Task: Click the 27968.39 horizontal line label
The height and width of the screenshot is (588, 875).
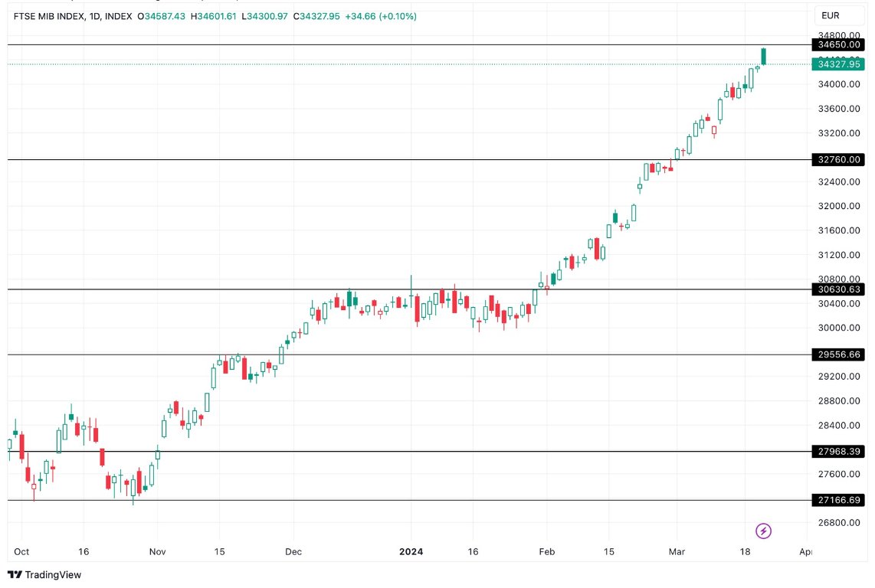Action: point(837,452)
